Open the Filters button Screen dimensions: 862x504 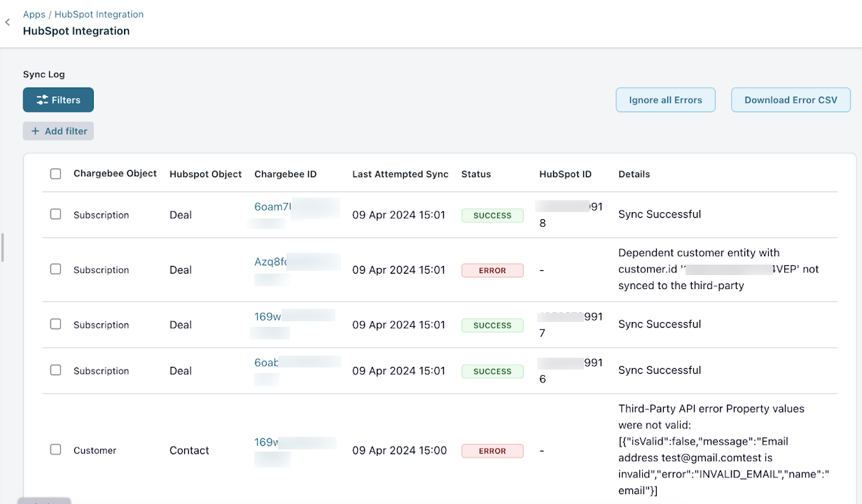(x=58, y=100)
